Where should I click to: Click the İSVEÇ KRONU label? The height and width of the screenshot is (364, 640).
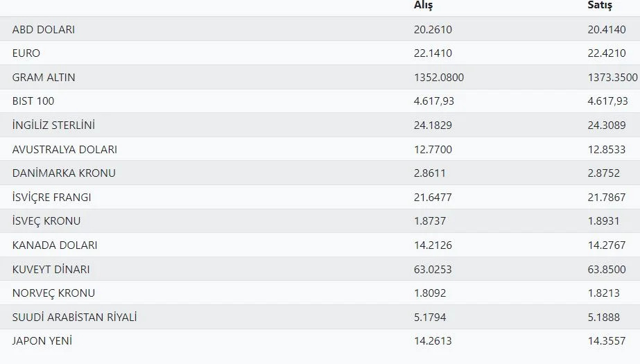pos(46,221)
